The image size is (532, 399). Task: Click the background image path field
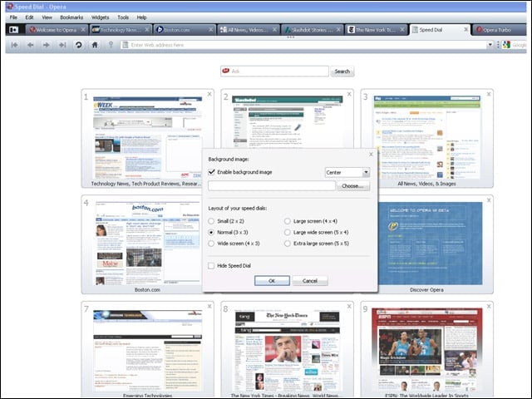click(272, 186)
